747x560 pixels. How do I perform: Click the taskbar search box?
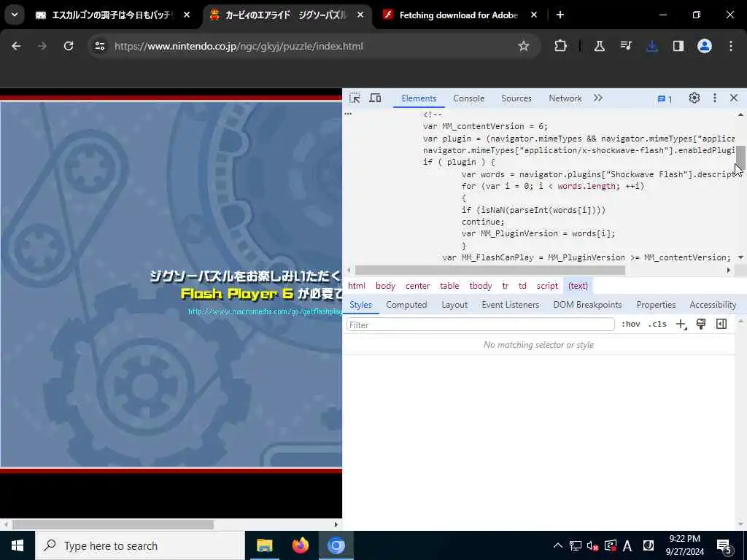click(140, 545)
